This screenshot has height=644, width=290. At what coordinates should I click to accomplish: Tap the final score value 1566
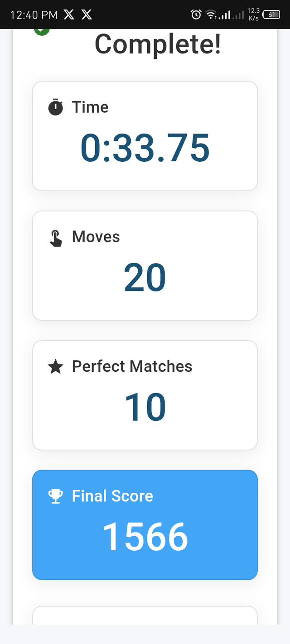pos(145,537)
